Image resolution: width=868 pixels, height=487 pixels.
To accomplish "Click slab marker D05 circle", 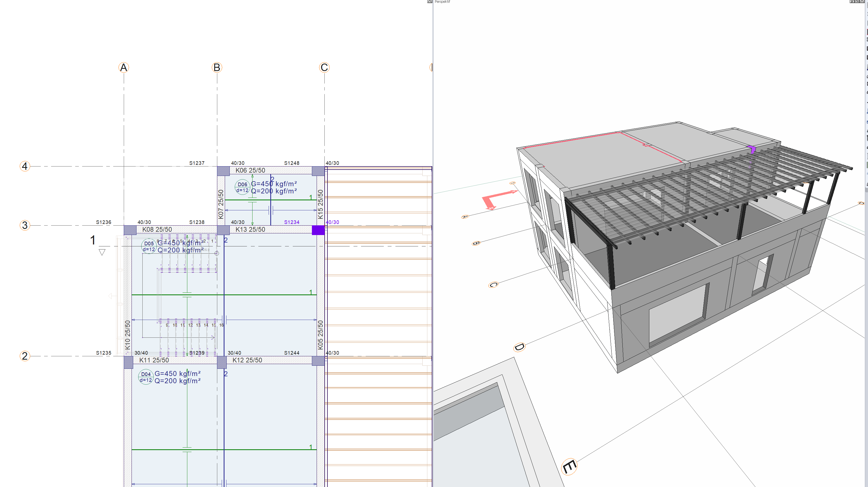I will tap(149, 246).
